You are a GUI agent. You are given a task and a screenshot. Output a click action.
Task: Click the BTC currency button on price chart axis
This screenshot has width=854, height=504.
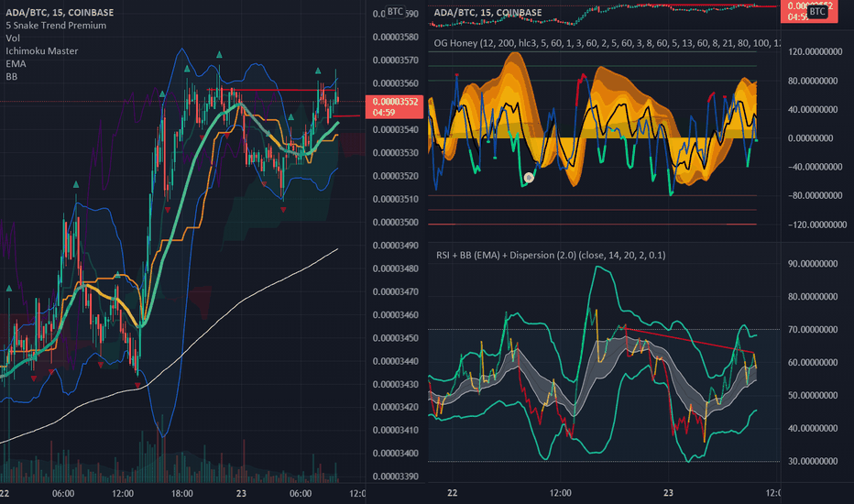click(x=396, y=11)
